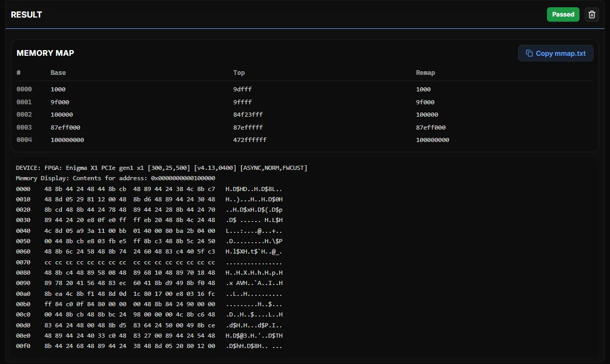Screen dimensions: 610x364
Task: Click hex dump offset 00f0
Action: 23,346
